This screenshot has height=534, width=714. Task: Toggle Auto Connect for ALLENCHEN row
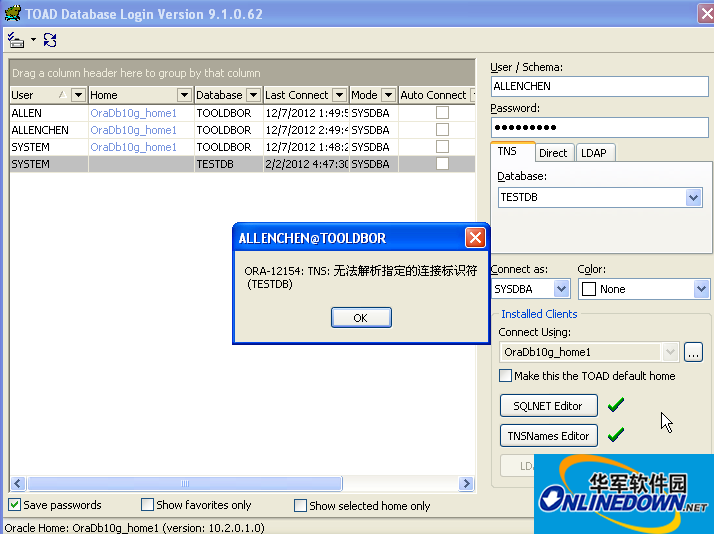coord(442,130)
